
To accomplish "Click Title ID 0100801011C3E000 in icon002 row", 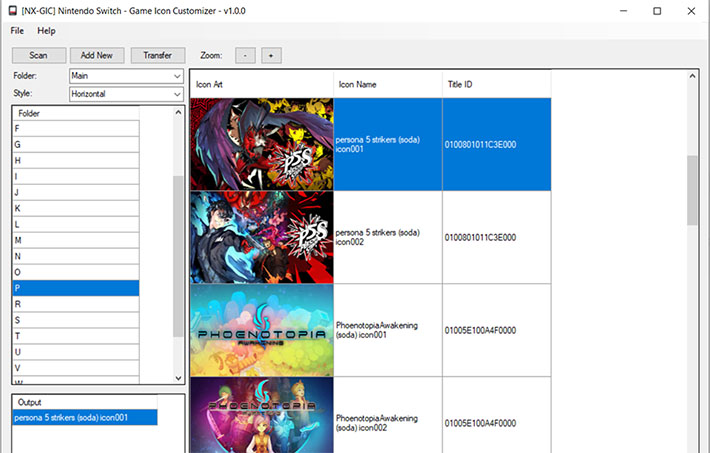I will click(480, 237).
